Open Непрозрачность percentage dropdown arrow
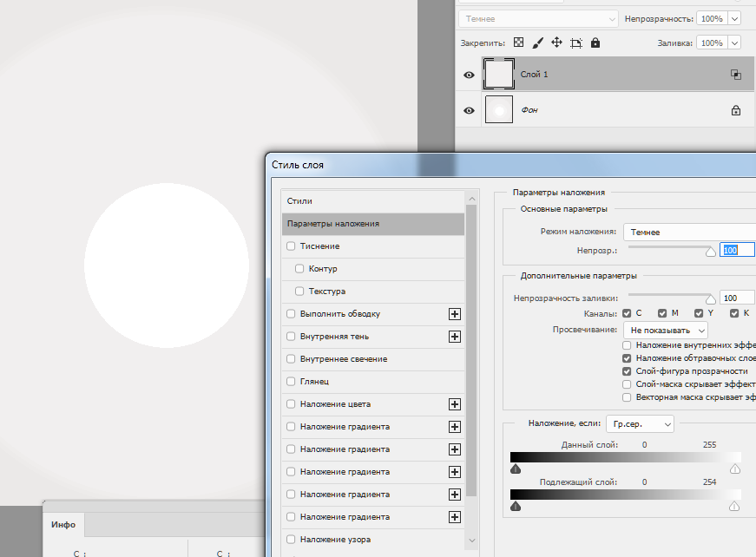Viewport: 756px width, 557px height. click(734, 19)
